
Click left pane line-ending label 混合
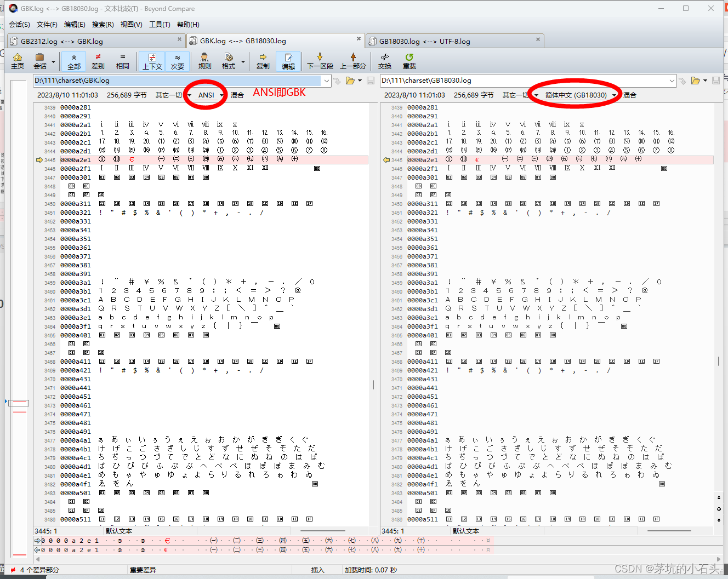click(x=237, y=95)
